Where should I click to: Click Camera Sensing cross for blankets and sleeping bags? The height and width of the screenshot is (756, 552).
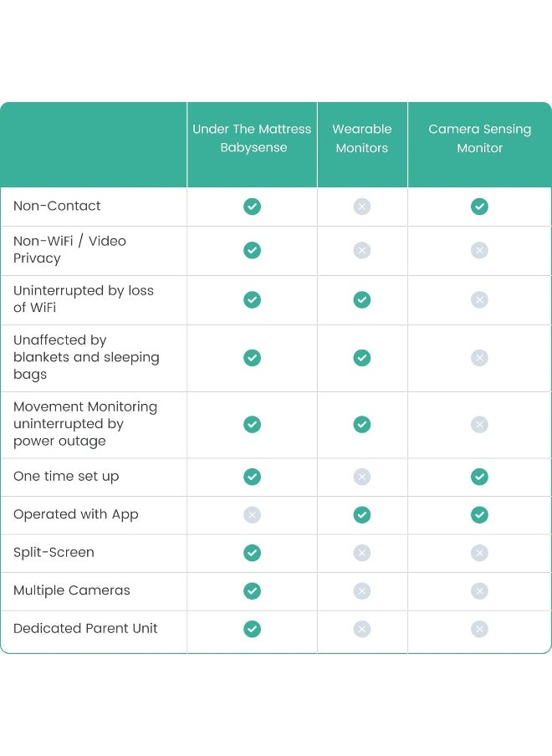pyautogui.click(x=480, y=358)
